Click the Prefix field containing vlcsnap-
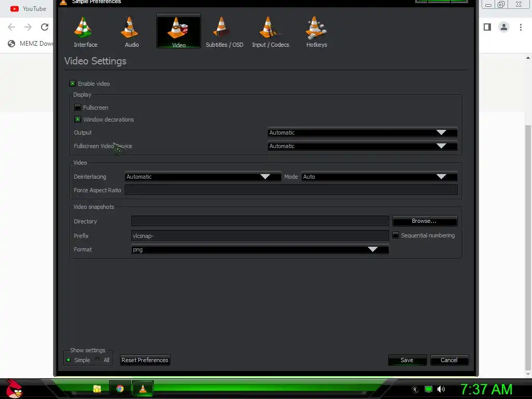This screenshot has width=532, height=399. tap(260, 235)
